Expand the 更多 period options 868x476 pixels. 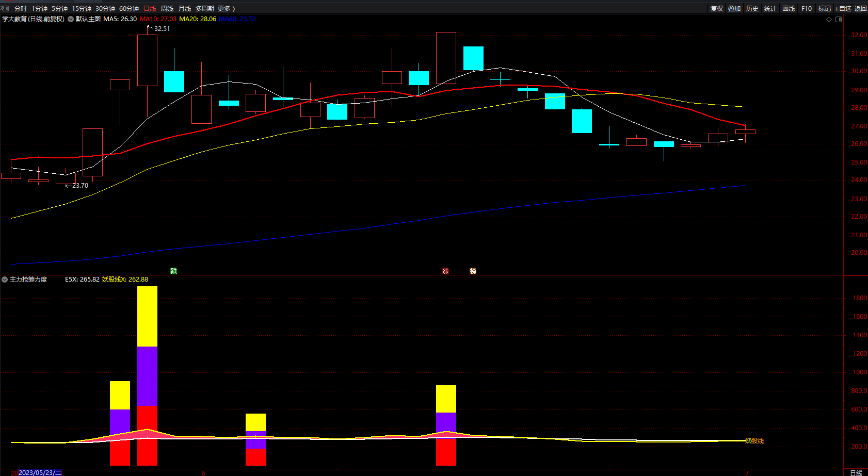[x=227, y=9]
